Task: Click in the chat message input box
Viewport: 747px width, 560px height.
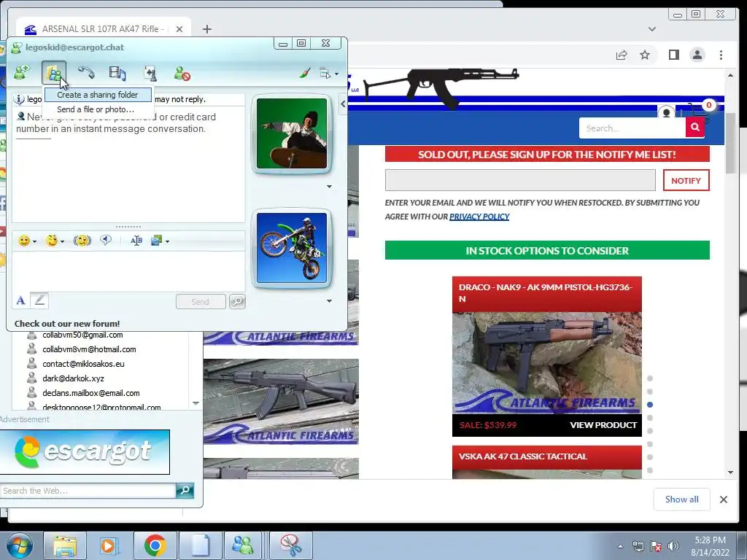Action: coord(128,271)
